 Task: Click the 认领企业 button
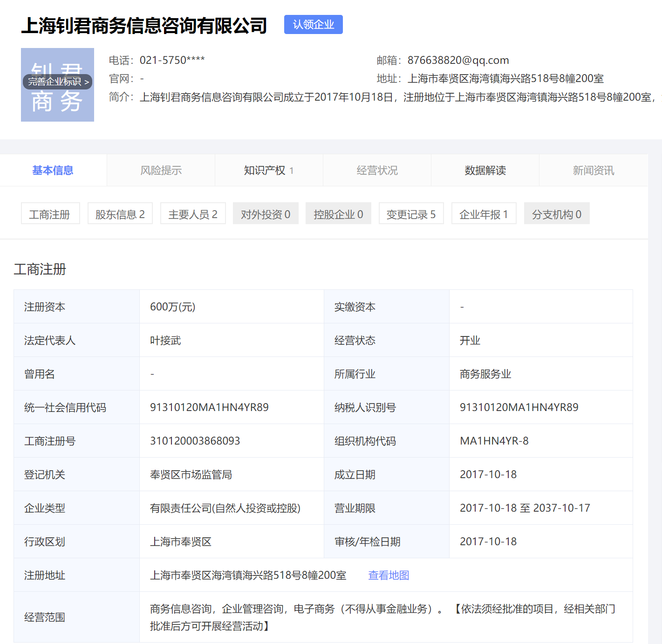pyautogui.click(x=313, y=25)
